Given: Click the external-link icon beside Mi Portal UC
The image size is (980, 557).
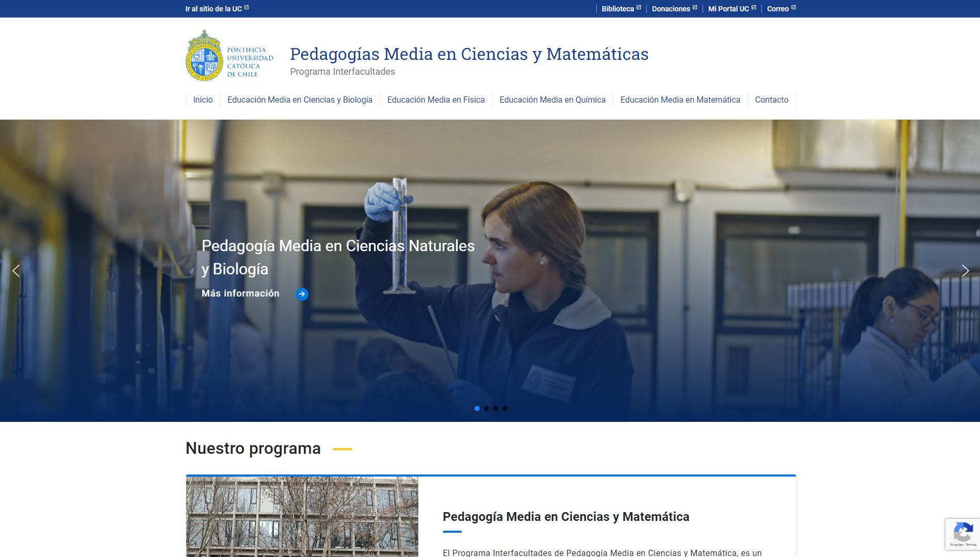Looking at the screenshot, I should pyautogui.click(x=754, y=7).
